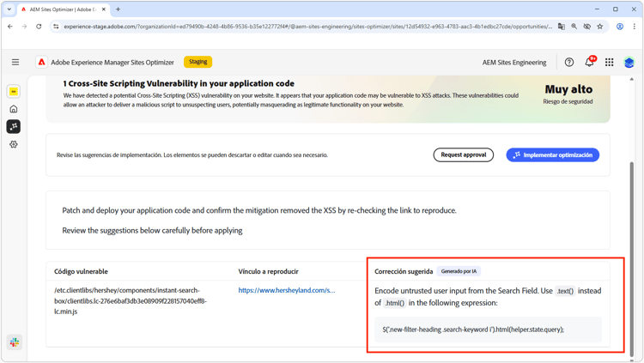
Task: Open notifications bell icon
Action: tap(589, 62)
